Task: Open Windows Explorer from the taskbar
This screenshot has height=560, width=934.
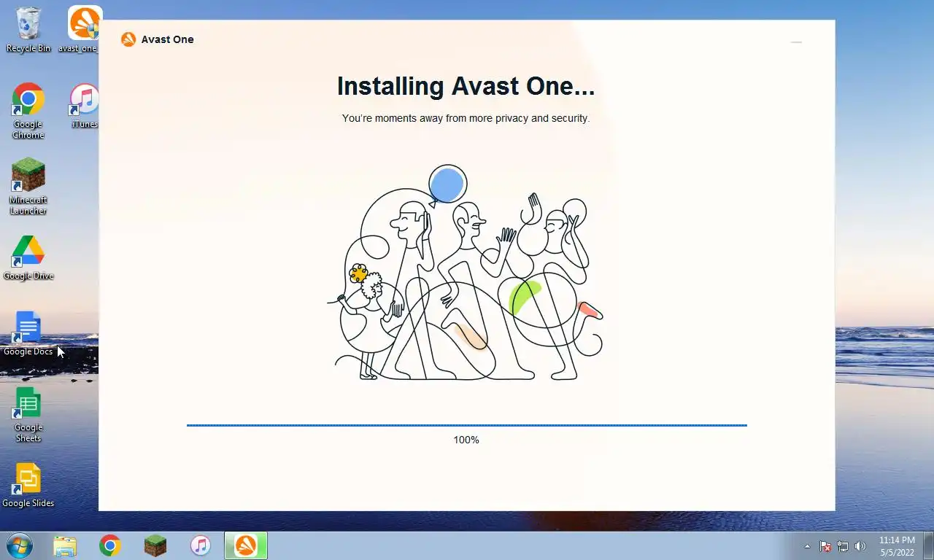Action: click(x=65, y=545)
